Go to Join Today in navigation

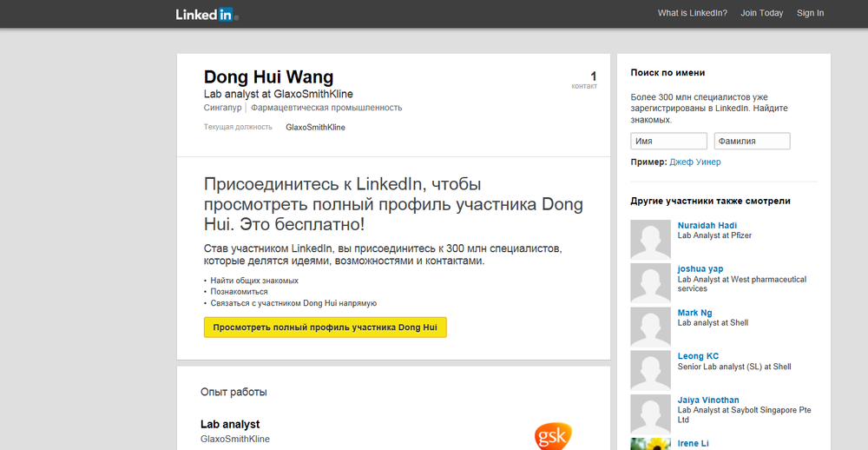pyautogui.click(x=761, y=13)
